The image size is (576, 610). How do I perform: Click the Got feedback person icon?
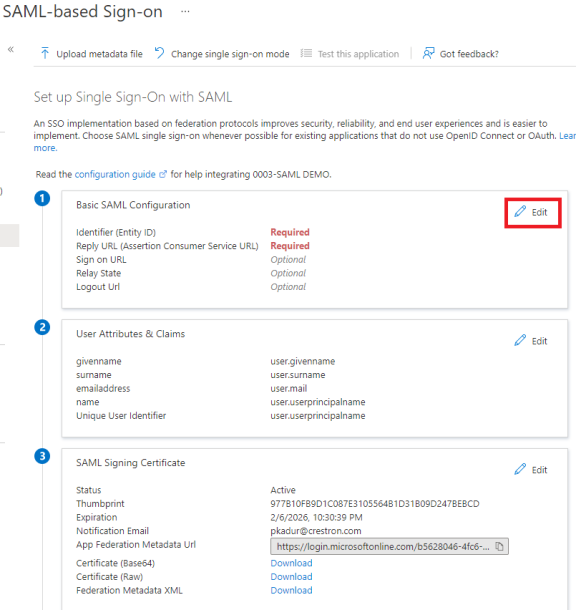point(428,53)
